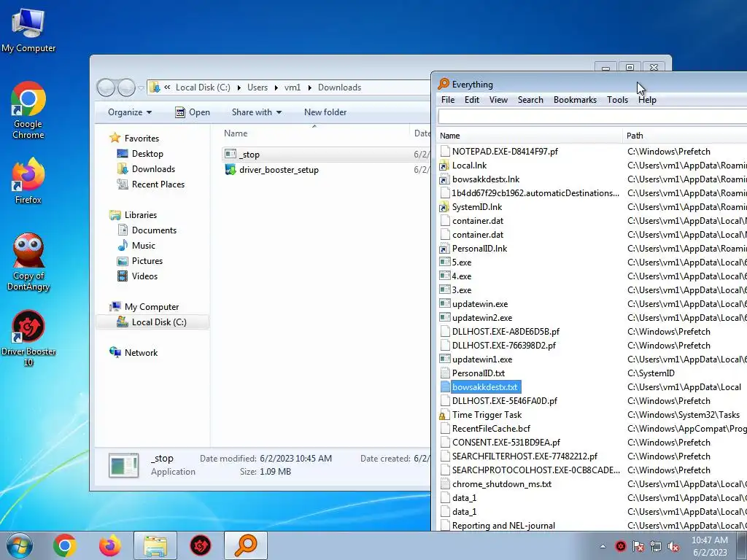Click Local Disk (C:) in address bar
This screenshot has width=747, height=560.
(x=203, y=87)
